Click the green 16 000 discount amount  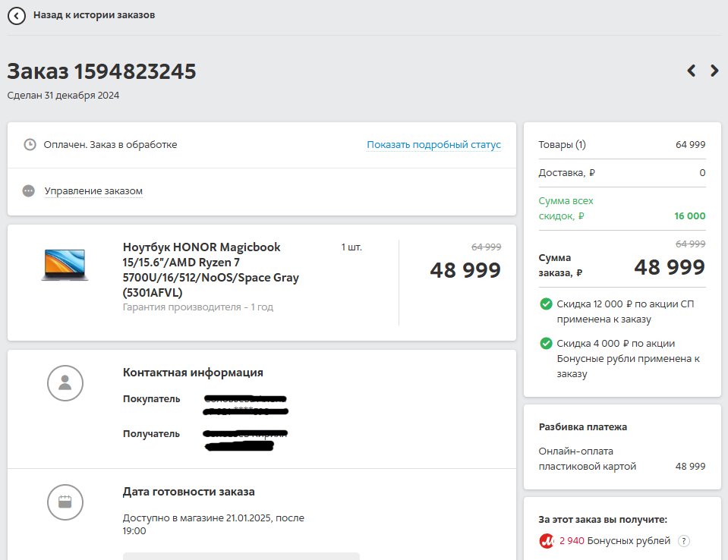pyautogui.click(x=689, y=216)
